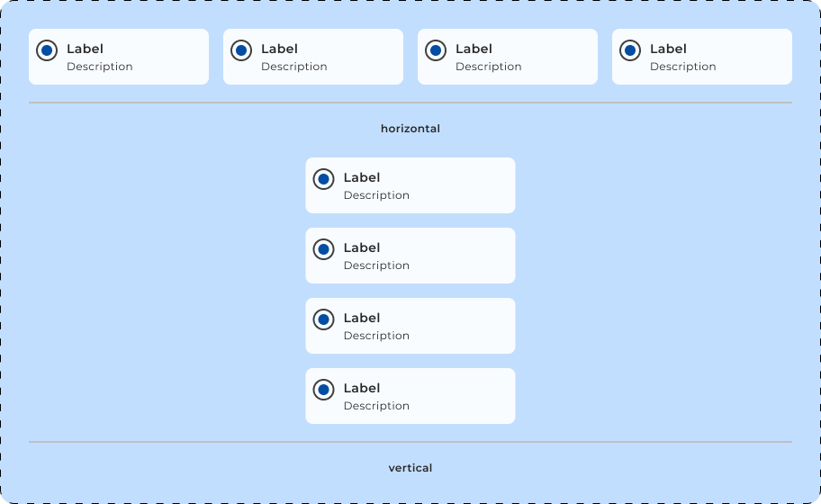Select the third radio button in horizontal row
821x504 pixels.
click(436, 50)
